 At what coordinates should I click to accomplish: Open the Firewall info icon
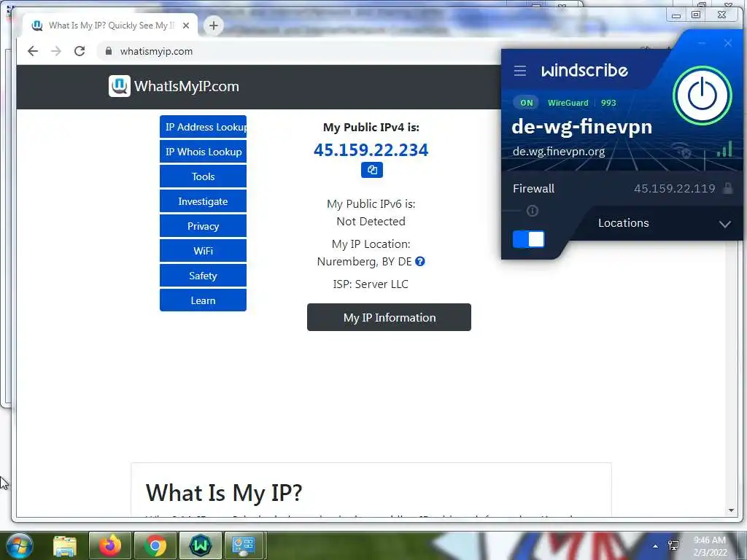(x=532, y=211)
